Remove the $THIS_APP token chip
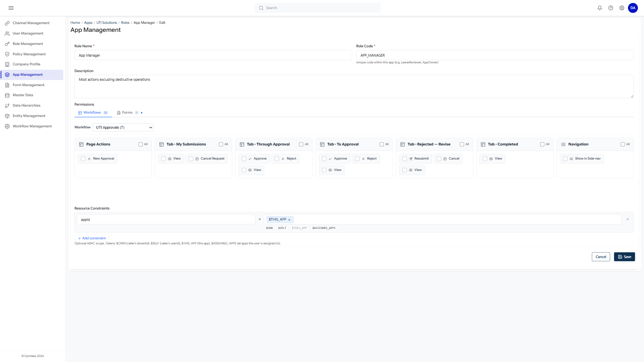 coord(289,220)
